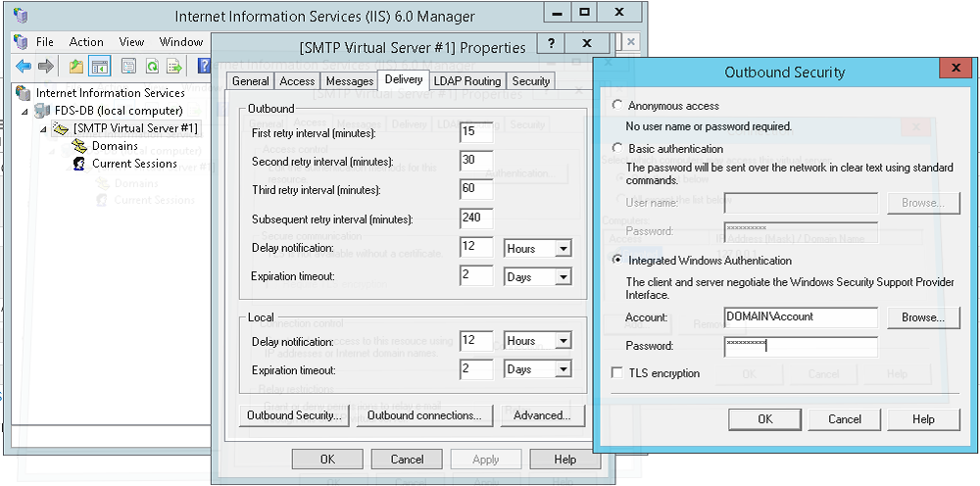Collapse the SMTP Virtual Server #1 node
This screenshot has height=486, width=980.
[43, 128]
